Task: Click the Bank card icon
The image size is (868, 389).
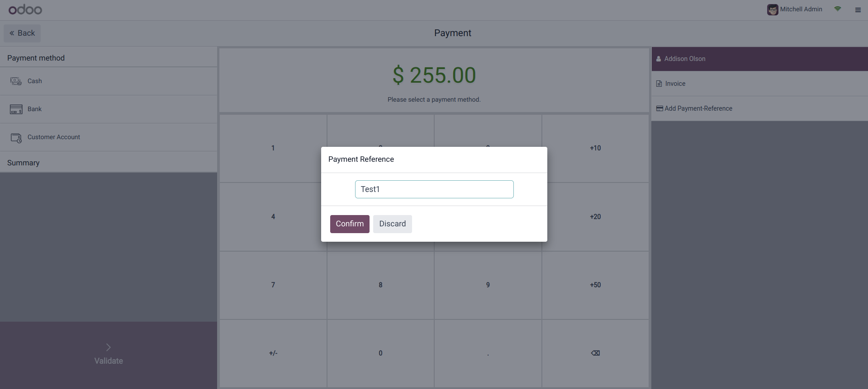Action: (16, 109)
